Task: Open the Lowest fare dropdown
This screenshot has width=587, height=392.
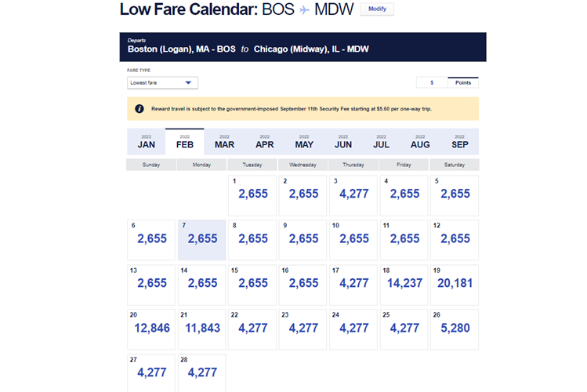Action: [163, 82]
